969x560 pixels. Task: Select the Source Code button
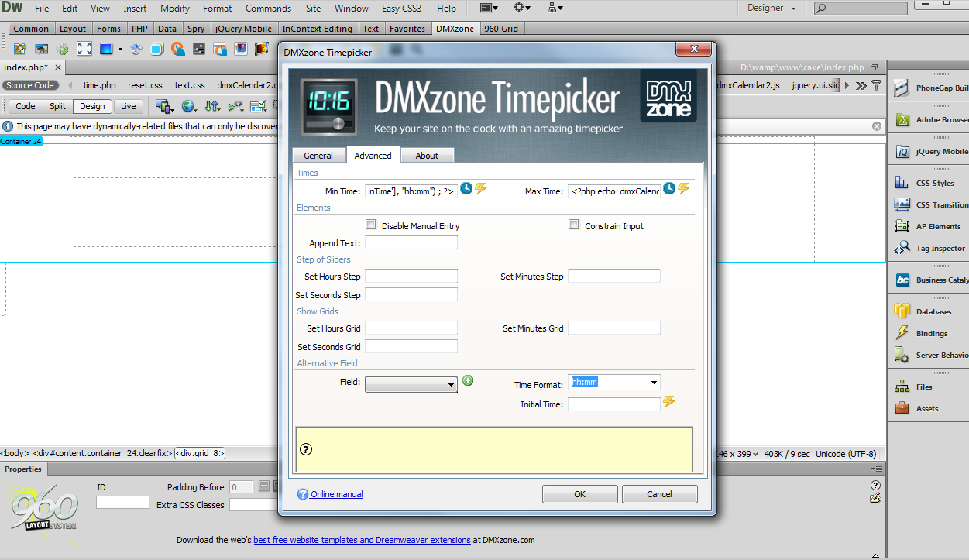[30, 85]
